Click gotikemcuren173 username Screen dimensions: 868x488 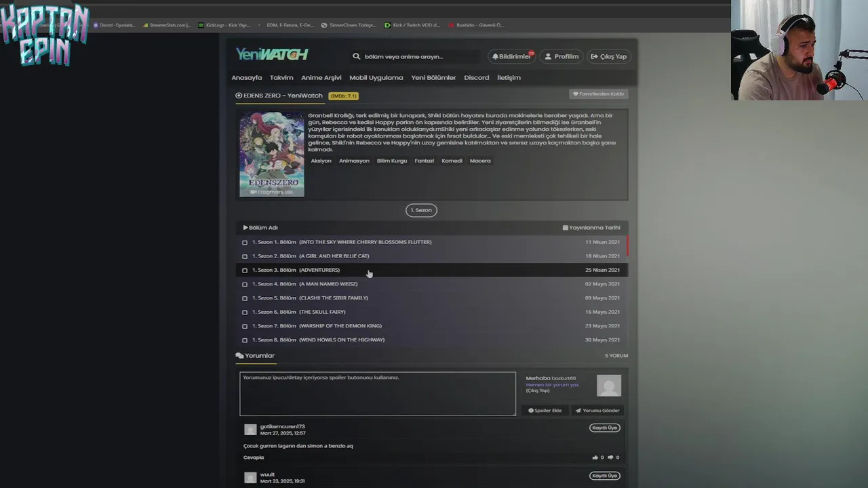point(282,426)
